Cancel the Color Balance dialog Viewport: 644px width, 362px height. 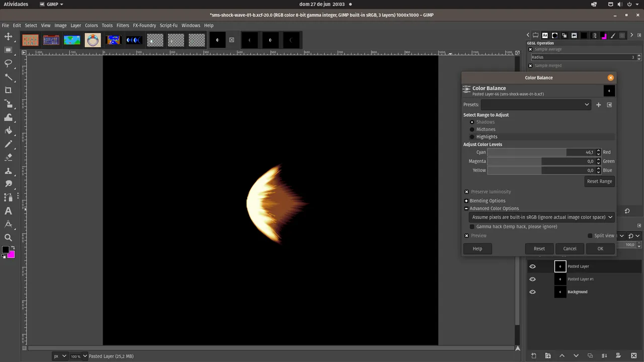click(570, 249)
